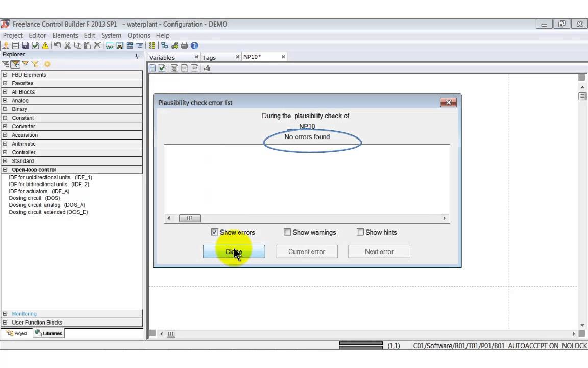
Task: Print with the printer icon
Action: pyautogui.click(x=184, y=45)
